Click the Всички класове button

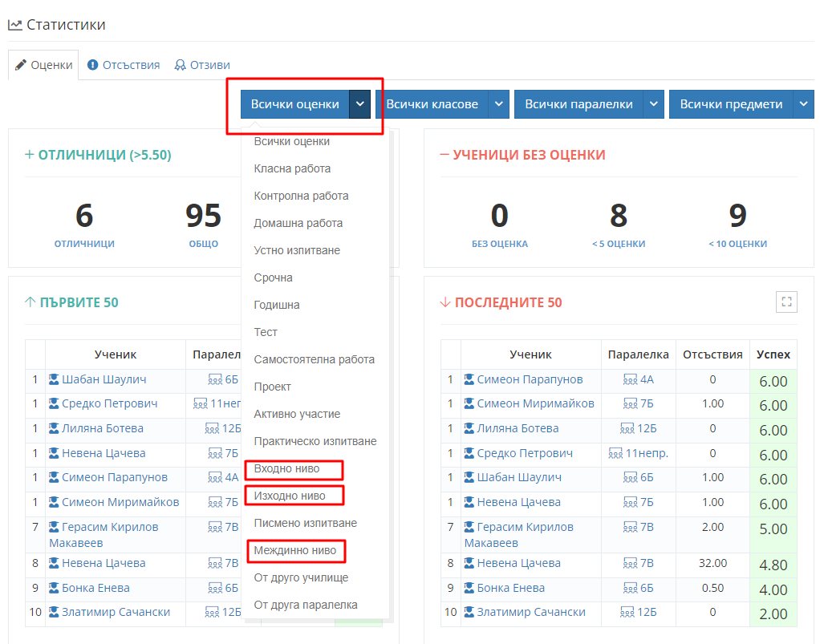[x=432, y=104]
